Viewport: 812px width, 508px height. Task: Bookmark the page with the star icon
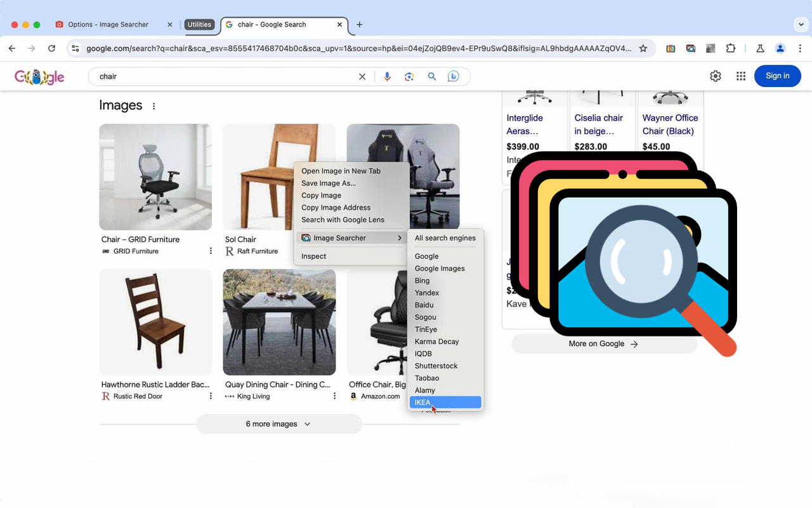[643, 48]
